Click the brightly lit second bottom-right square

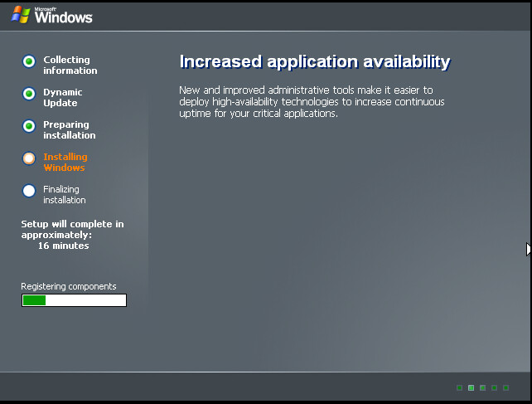pyautogui.click(x=472, y=387)
